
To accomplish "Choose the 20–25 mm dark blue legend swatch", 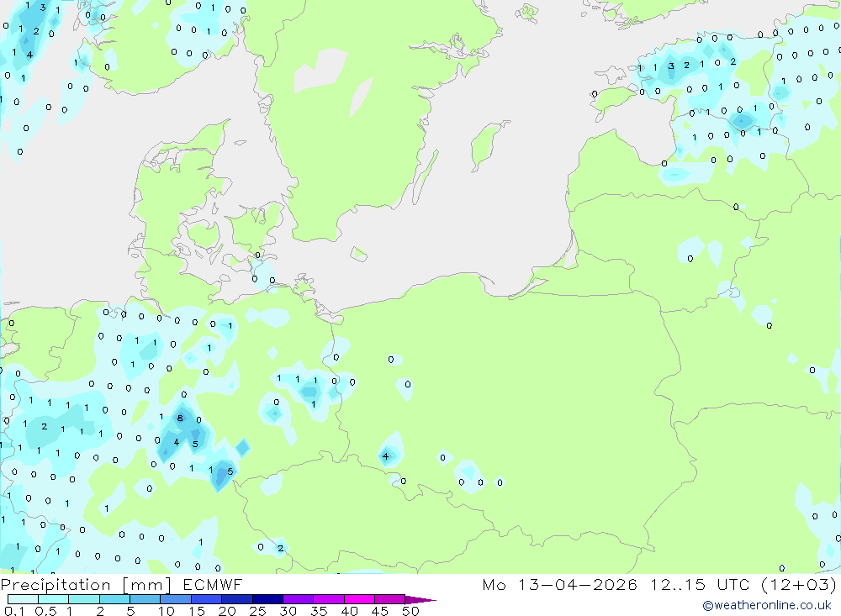I will [x=237, y=599].
